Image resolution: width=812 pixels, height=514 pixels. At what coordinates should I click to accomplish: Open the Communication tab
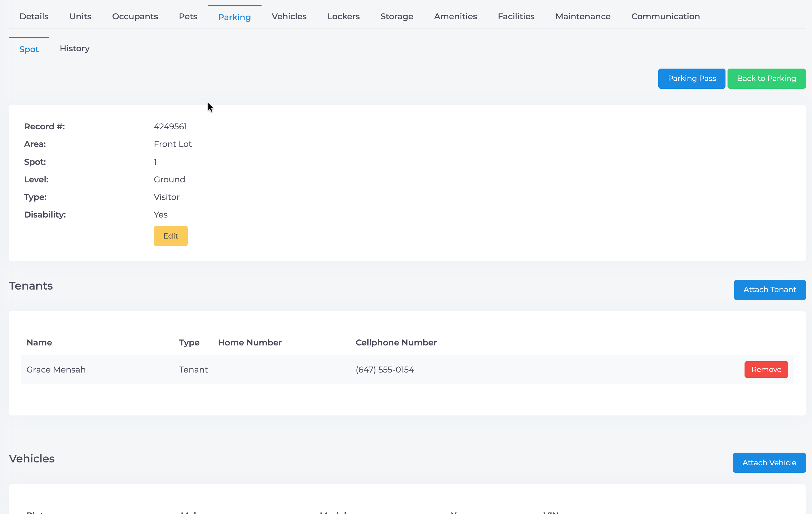pyautogui.click(x=665, y=16)
